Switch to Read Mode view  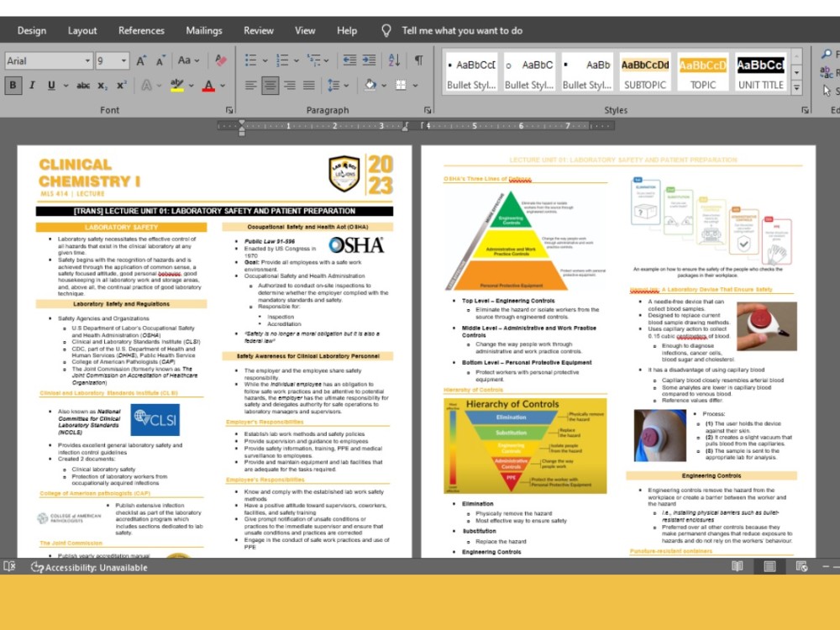coord(738,566)
